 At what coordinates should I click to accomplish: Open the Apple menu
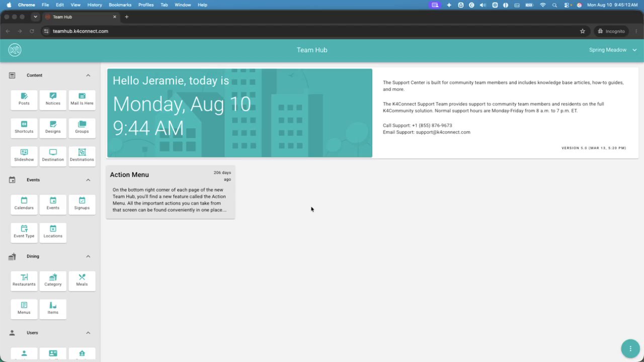(x=9, y=5)
